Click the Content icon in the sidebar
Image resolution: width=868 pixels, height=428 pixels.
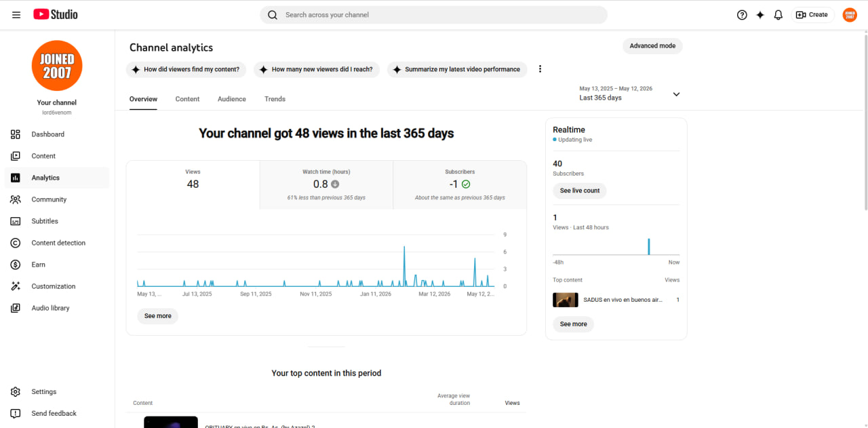coord(16,156)
